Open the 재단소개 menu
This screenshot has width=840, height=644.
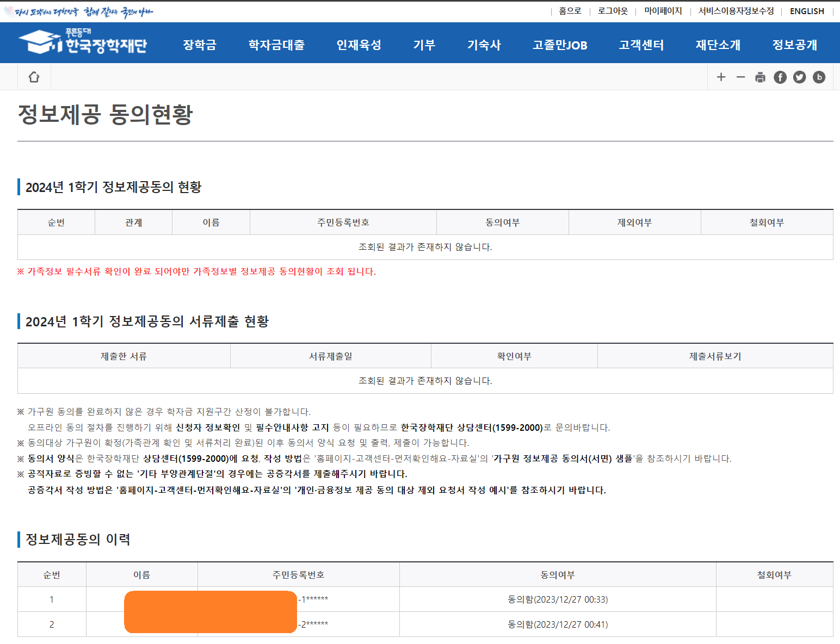pos(718,45)
